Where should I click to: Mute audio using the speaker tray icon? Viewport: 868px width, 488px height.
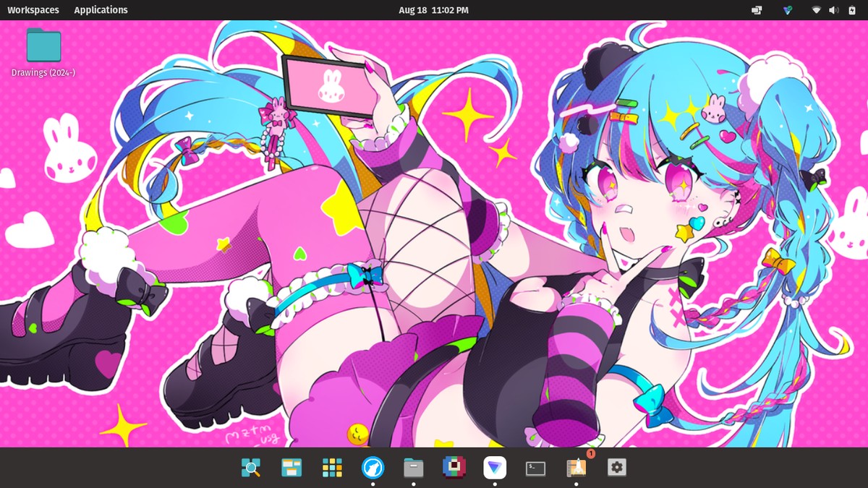(834, 11)
